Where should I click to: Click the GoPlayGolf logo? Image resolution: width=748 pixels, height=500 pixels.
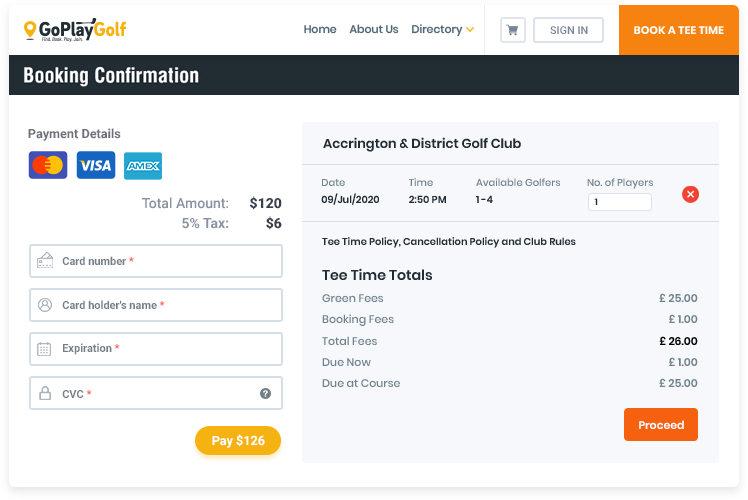coord(75,30)
